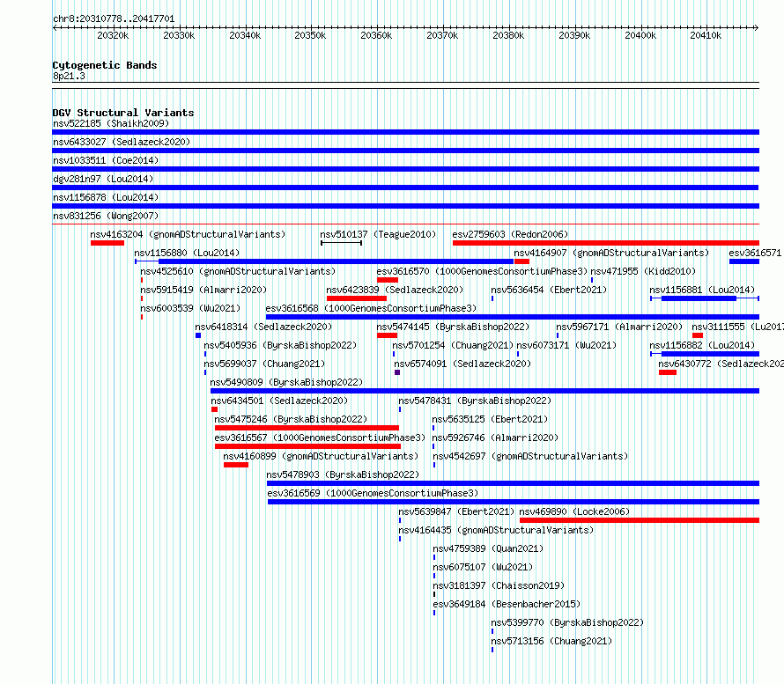
Task: Open nsv5478431 (ByrskaBishop2022) label
Action: coord(475,401)
